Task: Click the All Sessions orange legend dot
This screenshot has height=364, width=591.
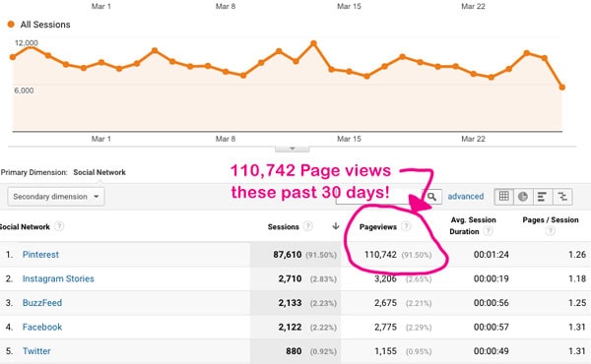Action: click(x=11, y=25)
